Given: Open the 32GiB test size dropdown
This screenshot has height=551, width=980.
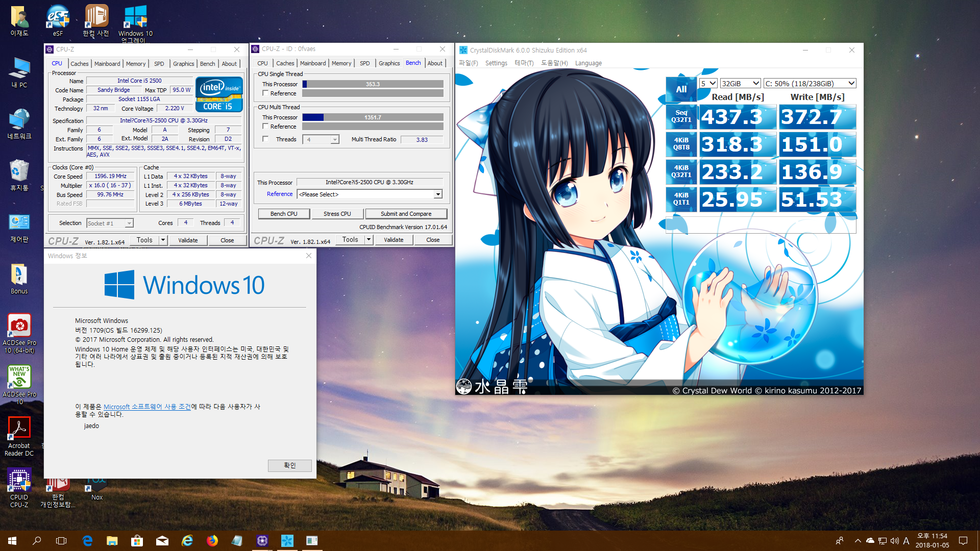Looking at the screenshot, I should [x=741, y=83].
